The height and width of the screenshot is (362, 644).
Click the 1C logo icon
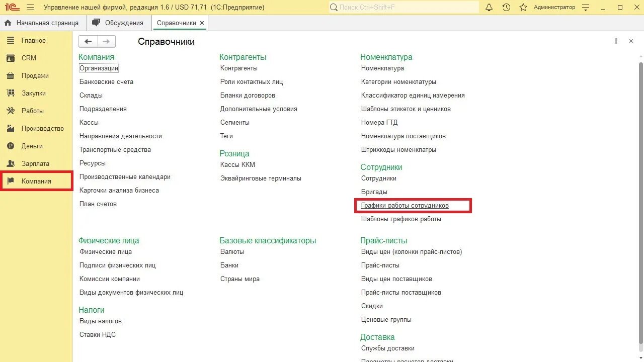coord(12,8)
